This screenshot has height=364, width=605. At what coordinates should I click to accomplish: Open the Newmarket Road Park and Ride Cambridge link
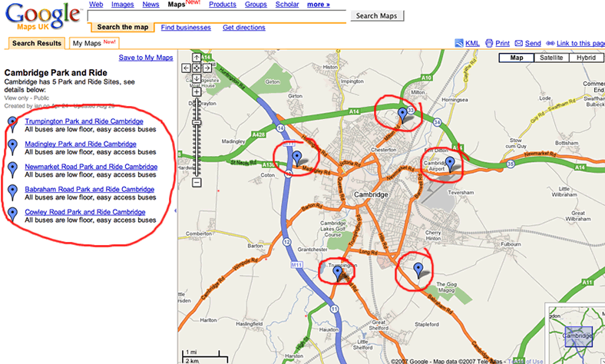tap(91, 167)
